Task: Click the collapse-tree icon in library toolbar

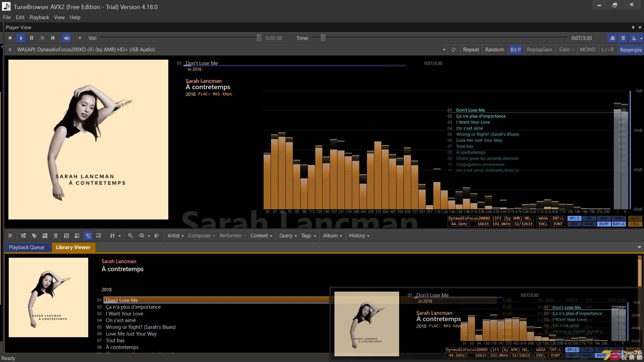Action: point(10,236)
